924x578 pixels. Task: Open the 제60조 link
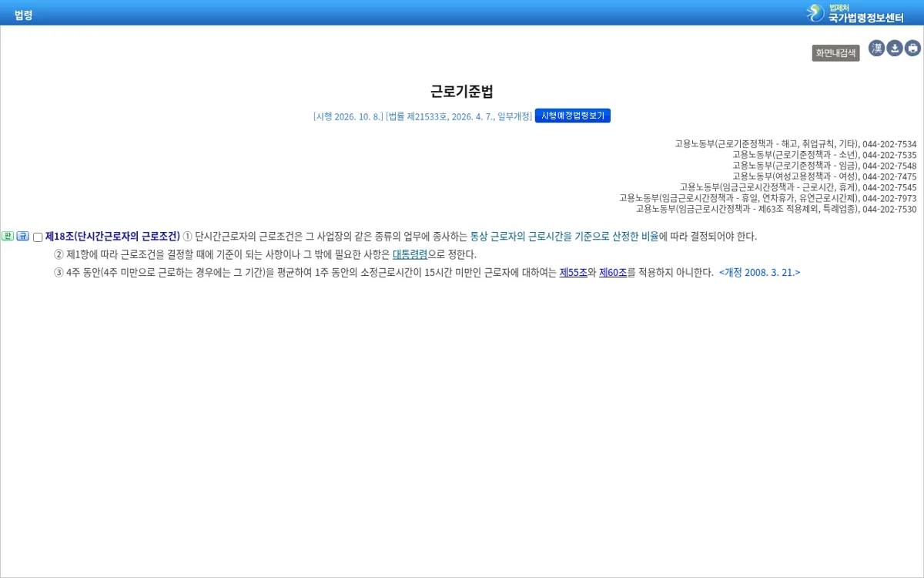pos(613,272)
